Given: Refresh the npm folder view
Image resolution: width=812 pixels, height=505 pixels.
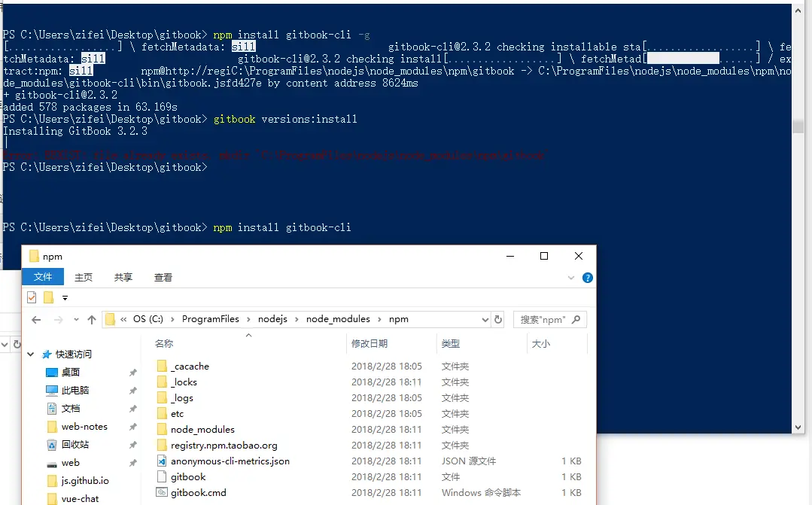Looking at the screenshot, I should click(x=498, y=320).
